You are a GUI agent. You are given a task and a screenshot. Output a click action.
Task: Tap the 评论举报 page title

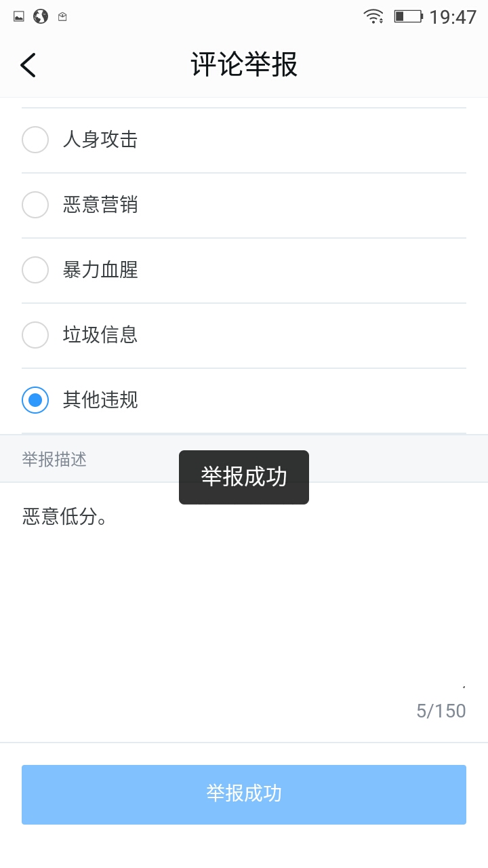click(244, 65)
